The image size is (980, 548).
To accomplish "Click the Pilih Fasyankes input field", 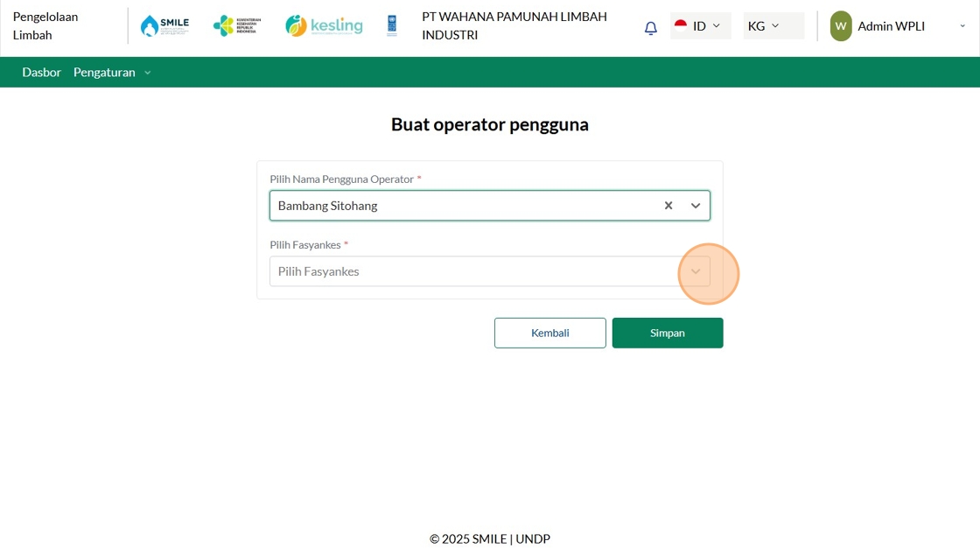I will [490, 271].
